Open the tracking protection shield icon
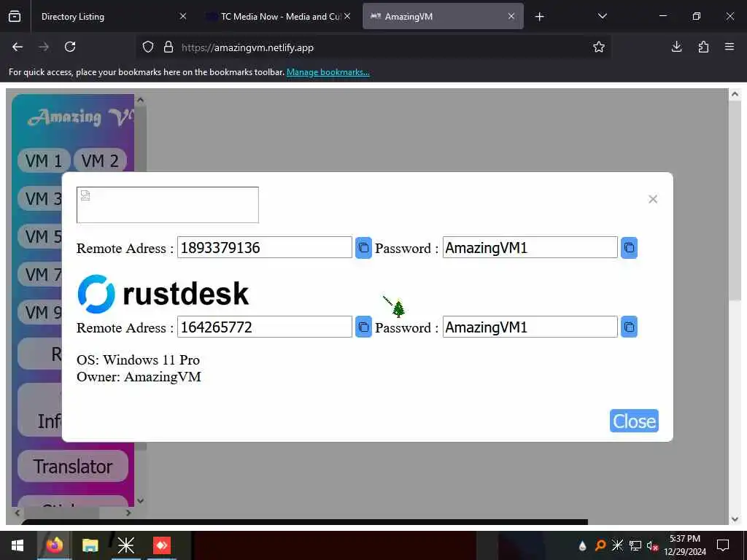 pyautogui.click(x=148, y=47)
